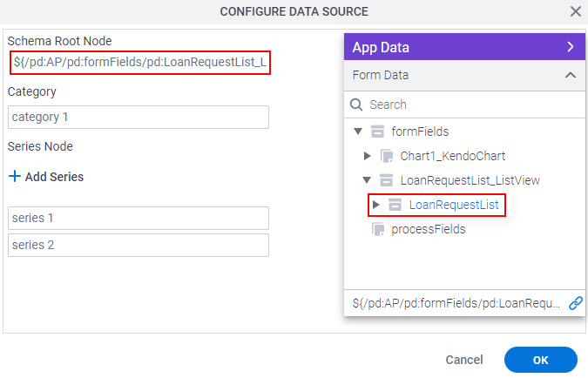Click the link icon beside the path
588x378 pixels.
(x=575, y=303)
